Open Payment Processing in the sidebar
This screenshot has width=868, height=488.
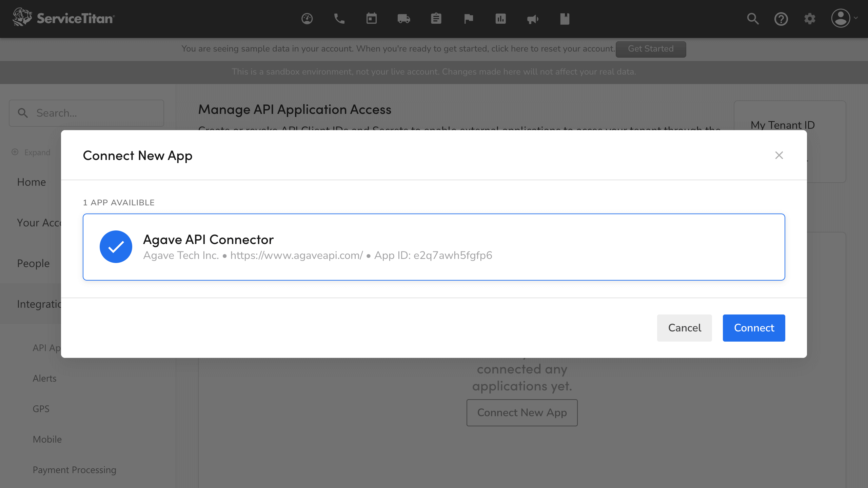(75, 470)
